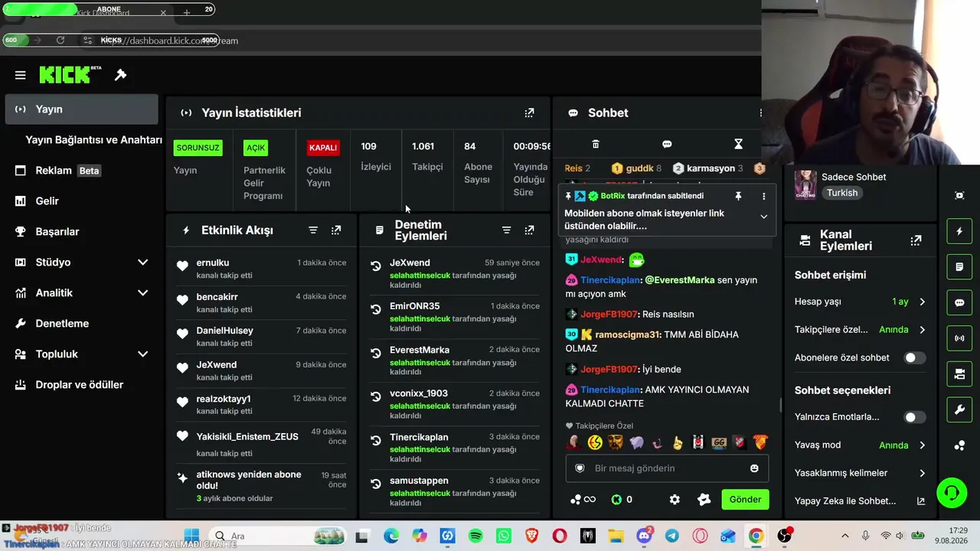
Task: Pop out the Denetim Eylemleri panel
Action: click(x=529, y=230)
